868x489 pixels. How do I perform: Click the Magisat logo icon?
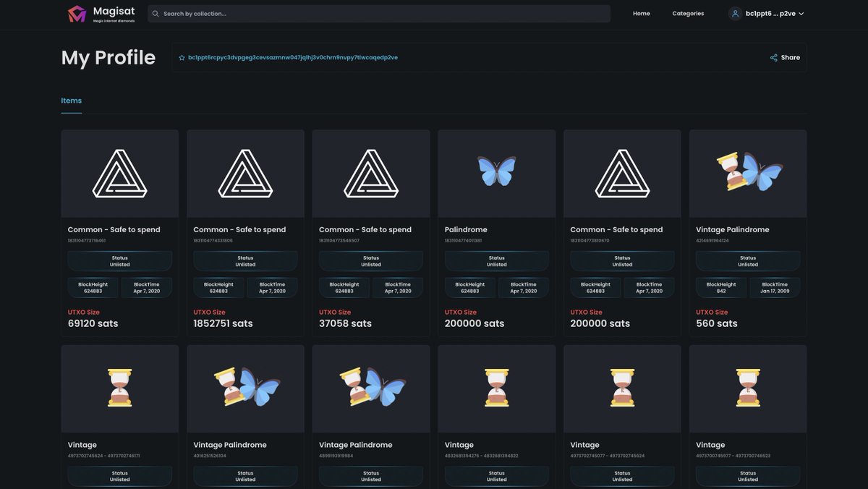77,14
